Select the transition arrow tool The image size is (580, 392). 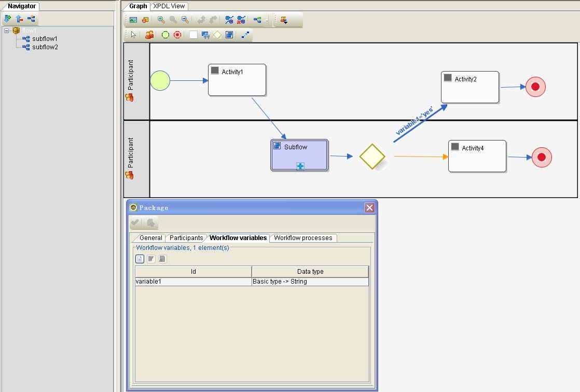245,35
